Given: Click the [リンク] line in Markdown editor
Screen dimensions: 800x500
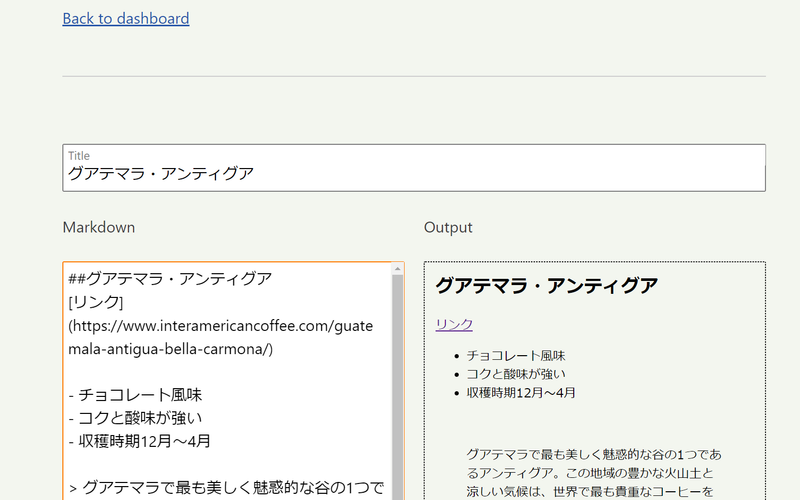Looking at the screenshot, I should (x=95, y=302).
